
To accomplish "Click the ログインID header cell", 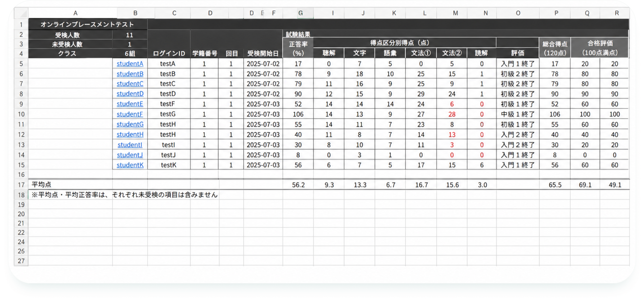I will pos(169,53).
